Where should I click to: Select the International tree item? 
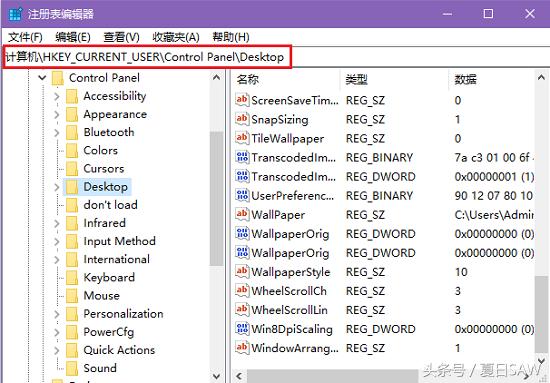[116, 260]
